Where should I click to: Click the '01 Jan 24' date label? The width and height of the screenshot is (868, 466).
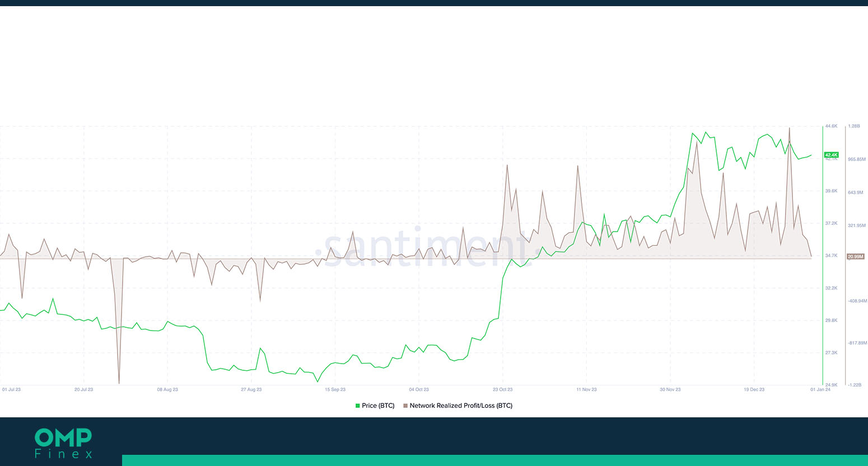coord(820,389)
